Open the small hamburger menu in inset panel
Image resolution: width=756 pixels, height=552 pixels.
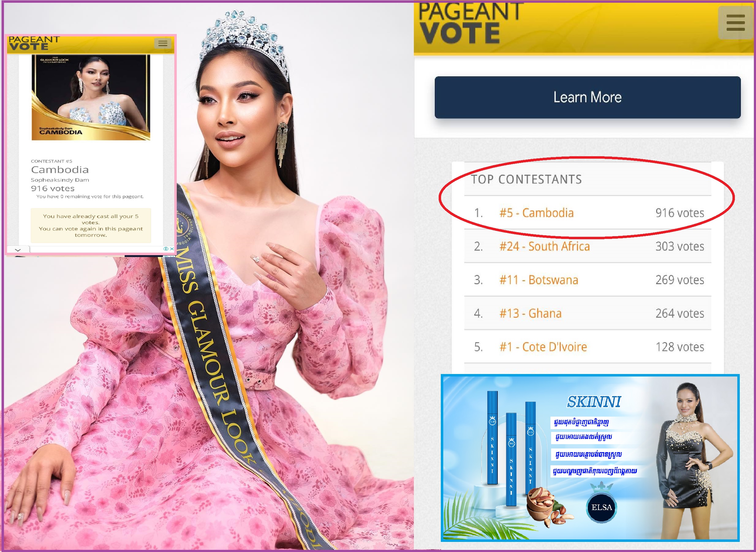[163, 43]
